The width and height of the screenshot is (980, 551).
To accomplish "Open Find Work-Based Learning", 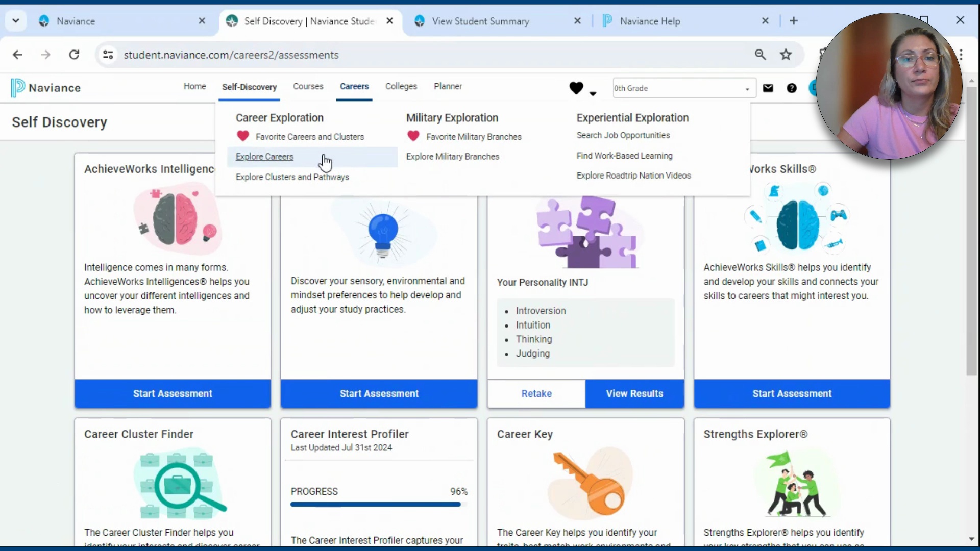I will [x=625, y=156].
